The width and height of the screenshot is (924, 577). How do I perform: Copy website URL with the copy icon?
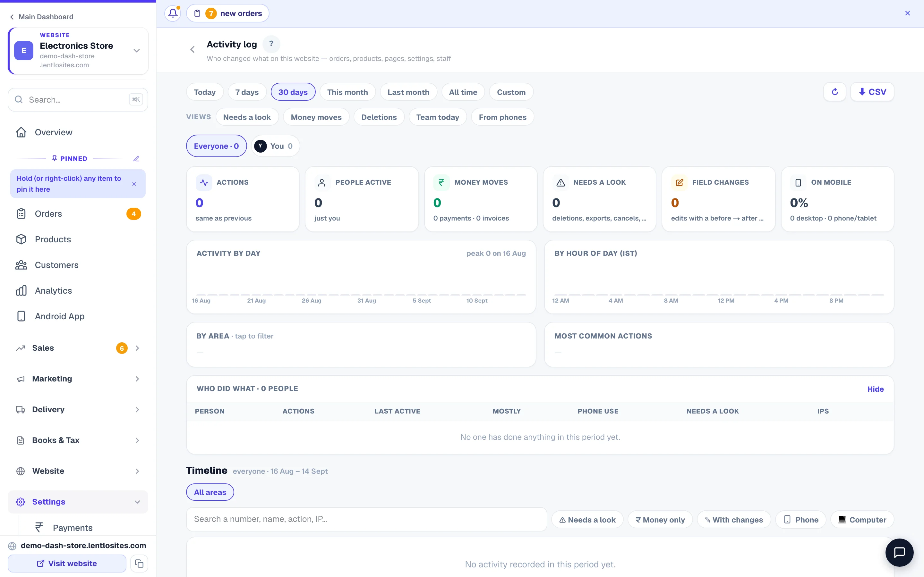coord(139,563)
